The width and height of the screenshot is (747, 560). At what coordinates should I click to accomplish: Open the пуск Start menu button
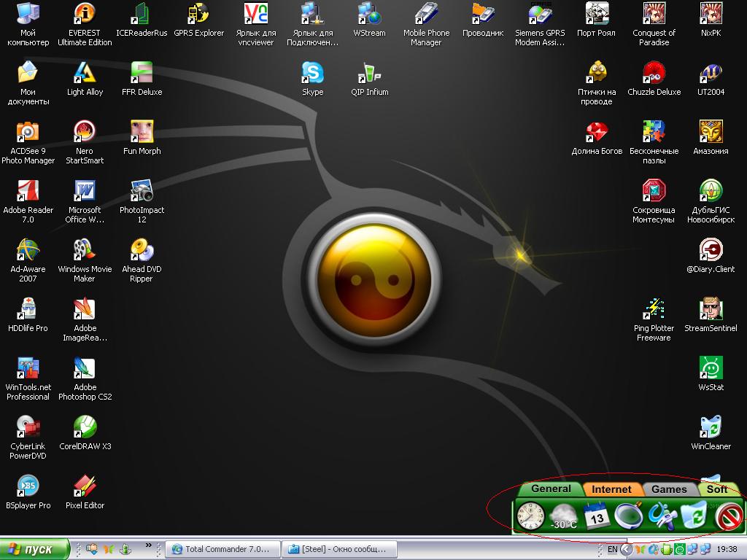click(x=35, y=549)
